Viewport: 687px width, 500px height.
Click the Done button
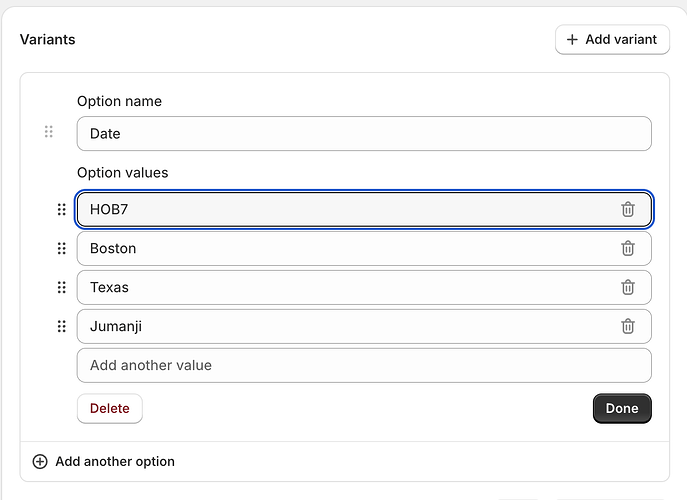[x=622, y=408]
